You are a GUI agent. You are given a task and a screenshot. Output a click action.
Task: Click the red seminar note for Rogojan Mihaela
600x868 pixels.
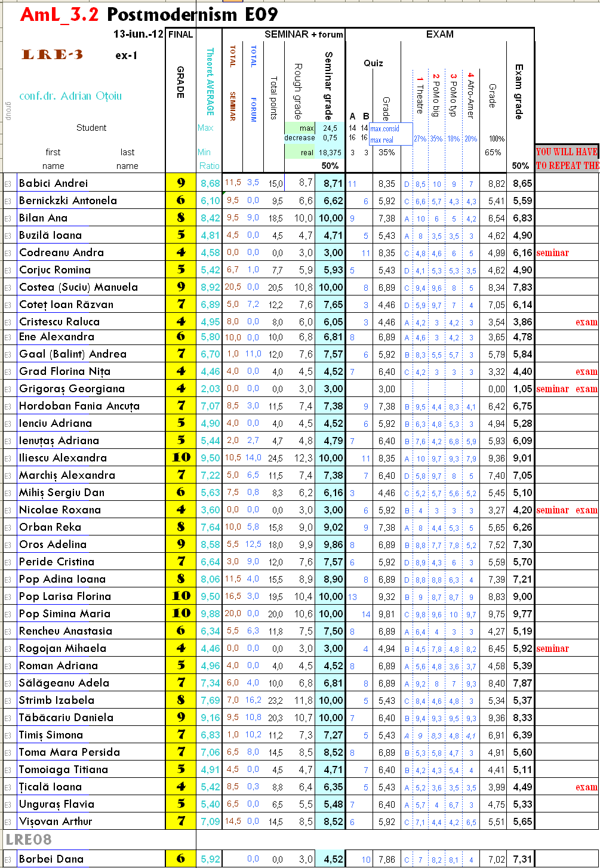[552, 649]
